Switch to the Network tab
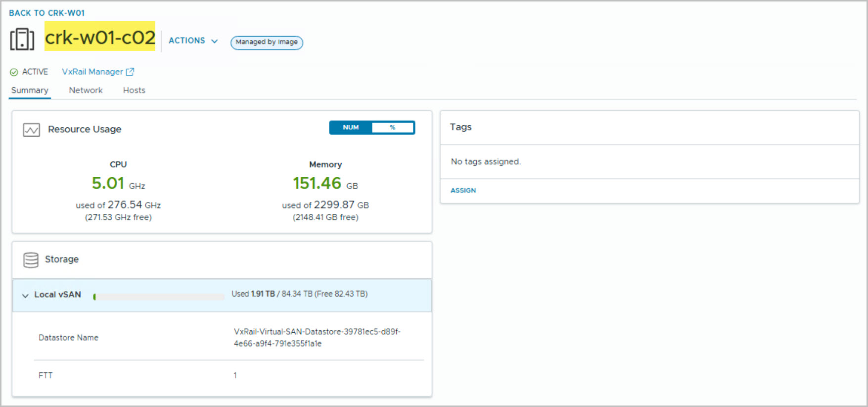The image size is (868, 407). point(86,90)
